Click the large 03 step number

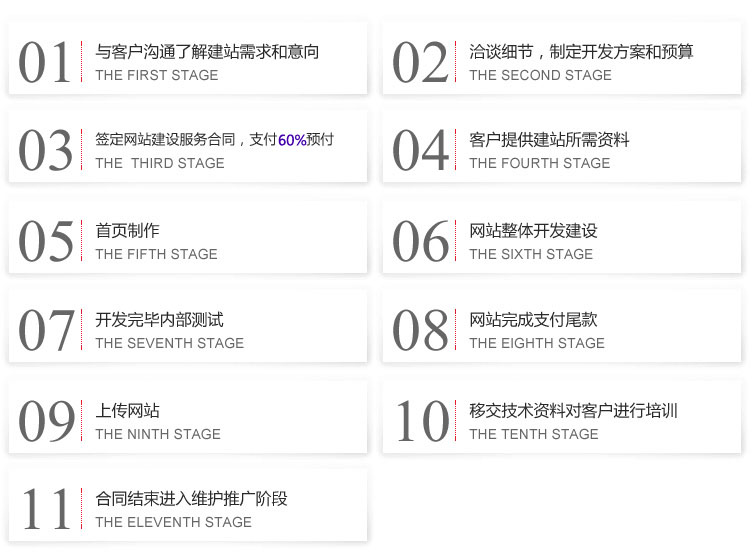pos(45,151)
